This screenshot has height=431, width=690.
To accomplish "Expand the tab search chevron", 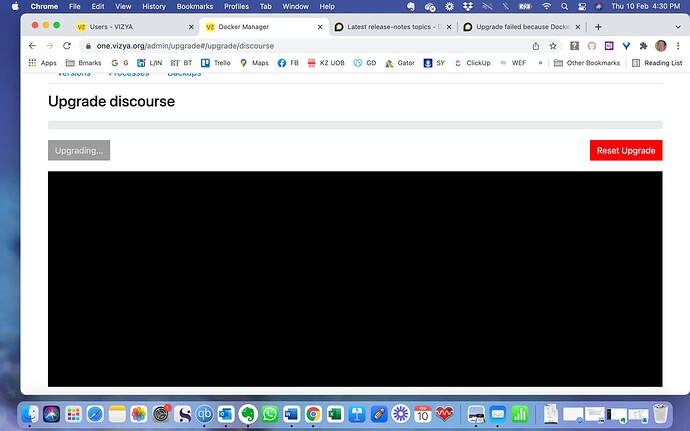I will pyautogui.click(x=678, y=27).
